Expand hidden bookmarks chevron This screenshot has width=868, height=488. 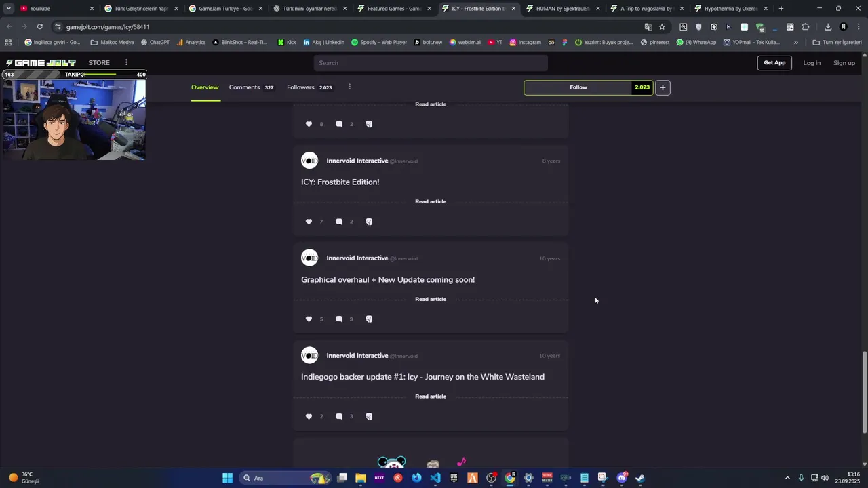[795, 42]
